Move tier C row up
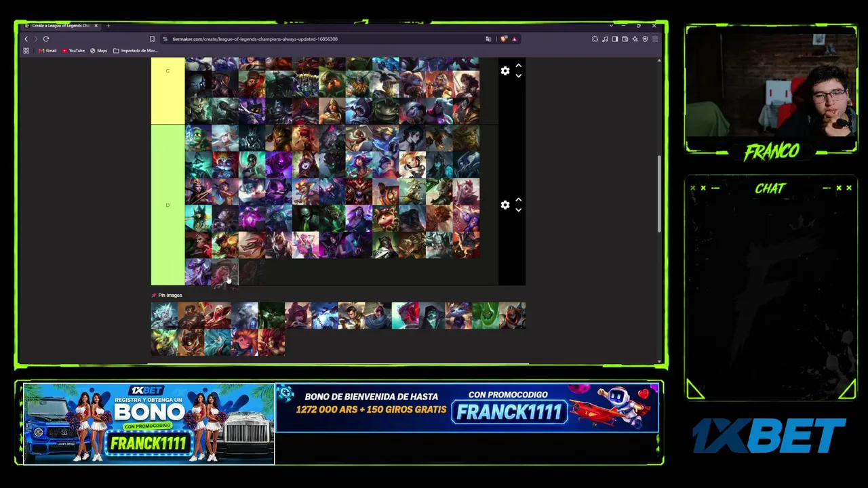Screen dimensions: 868x488 pyautogui.click(x=519, y=66)
